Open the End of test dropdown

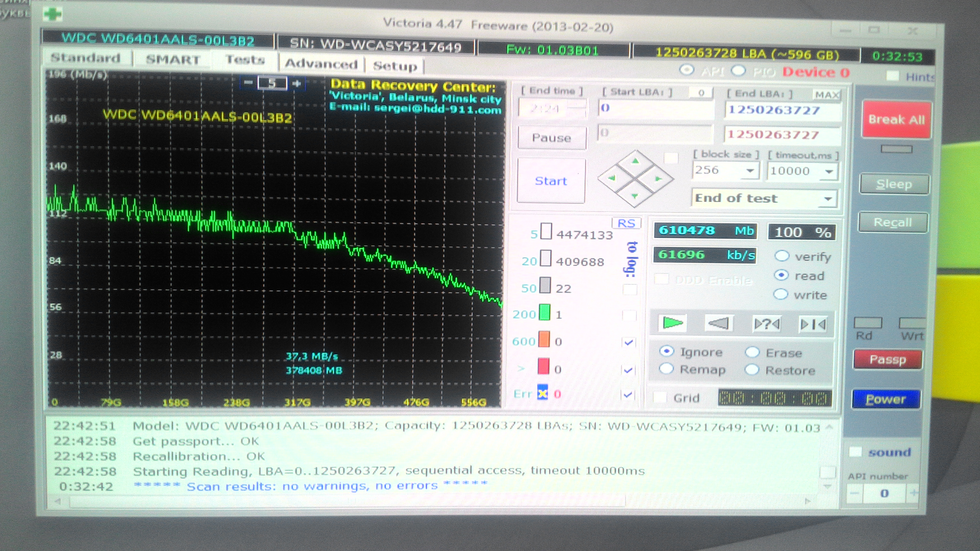pos(828,199)
